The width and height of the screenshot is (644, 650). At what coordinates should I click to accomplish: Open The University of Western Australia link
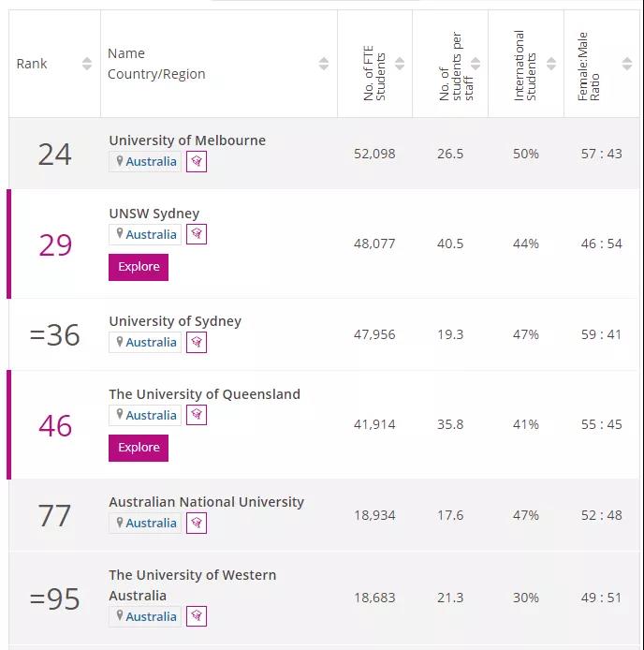192,575
